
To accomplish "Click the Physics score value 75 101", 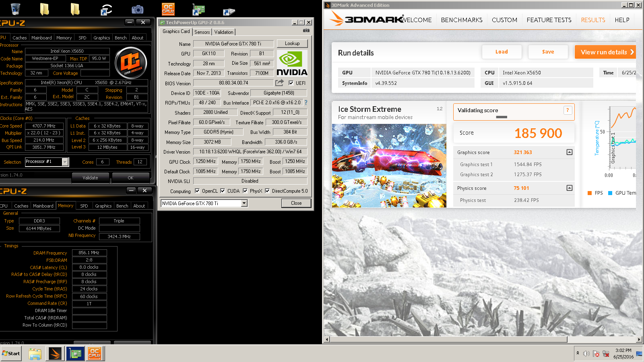I will (521, 188).
